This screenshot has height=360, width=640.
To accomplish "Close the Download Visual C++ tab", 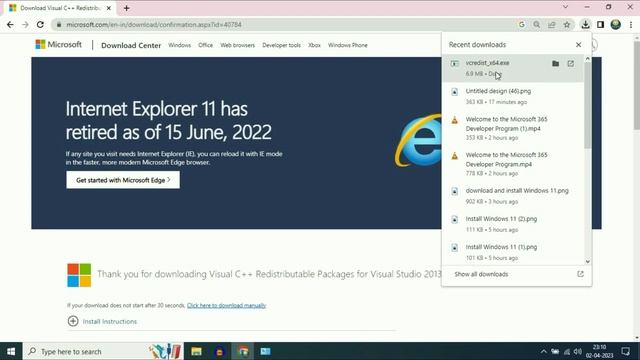I will [x=109, y=8].
